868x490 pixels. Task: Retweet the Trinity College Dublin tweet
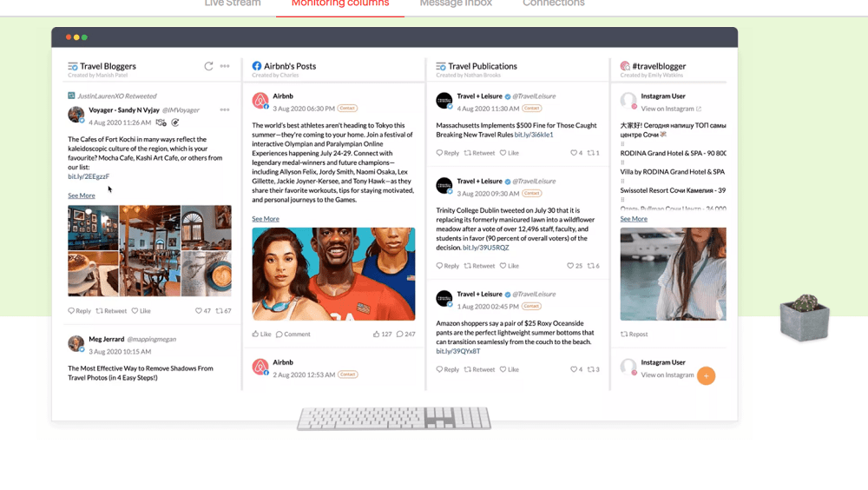click(479, 266)
